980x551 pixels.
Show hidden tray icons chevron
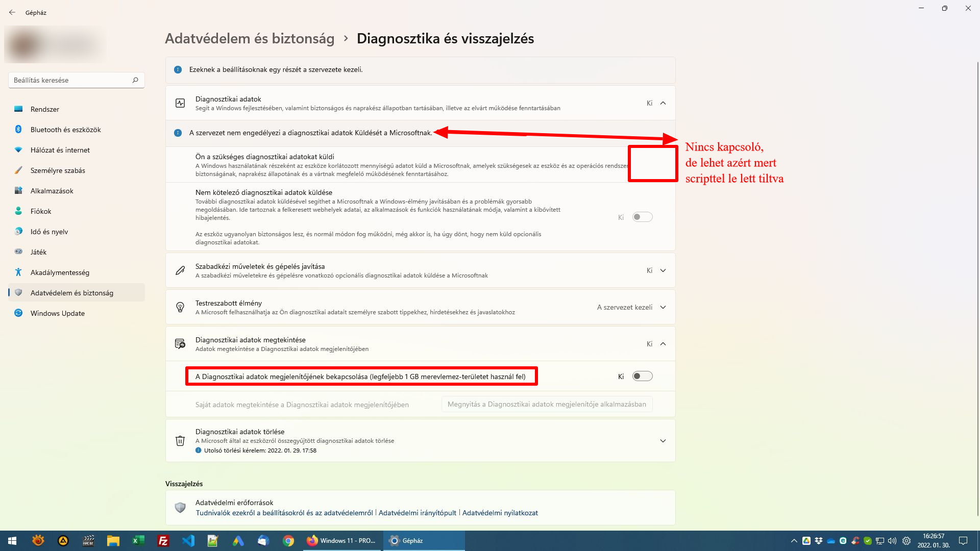[794, 541]
